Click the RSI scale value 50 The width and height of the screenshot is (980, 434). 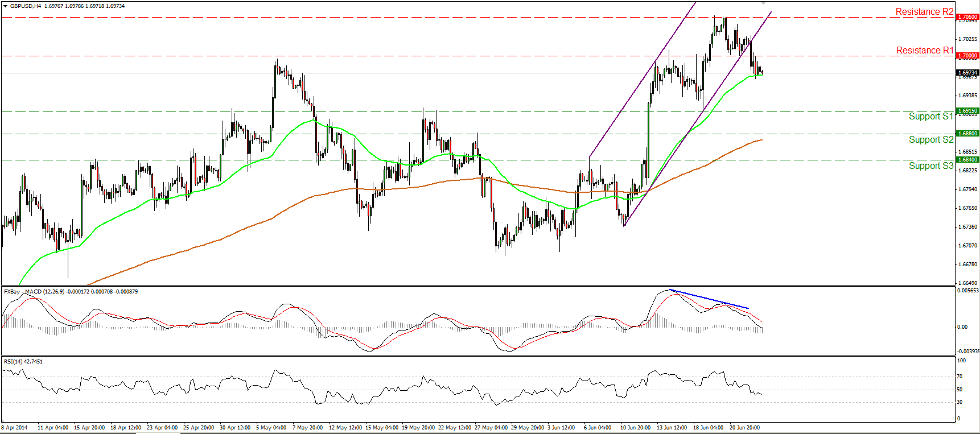(960, 390)
